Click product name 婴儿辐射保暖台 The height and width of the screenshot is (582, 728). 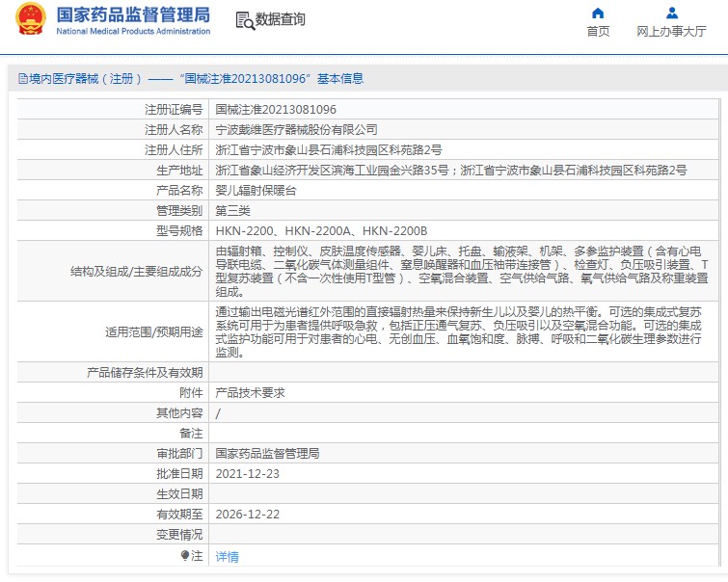[256, 190]
